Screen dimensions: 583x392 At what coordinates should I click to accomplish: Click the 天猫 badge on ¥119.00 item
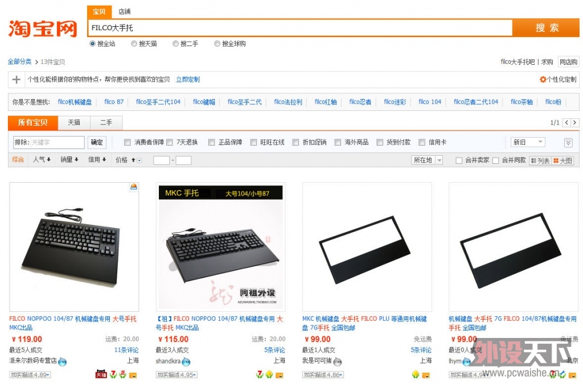pyautogui.click(x=101, y=374)
